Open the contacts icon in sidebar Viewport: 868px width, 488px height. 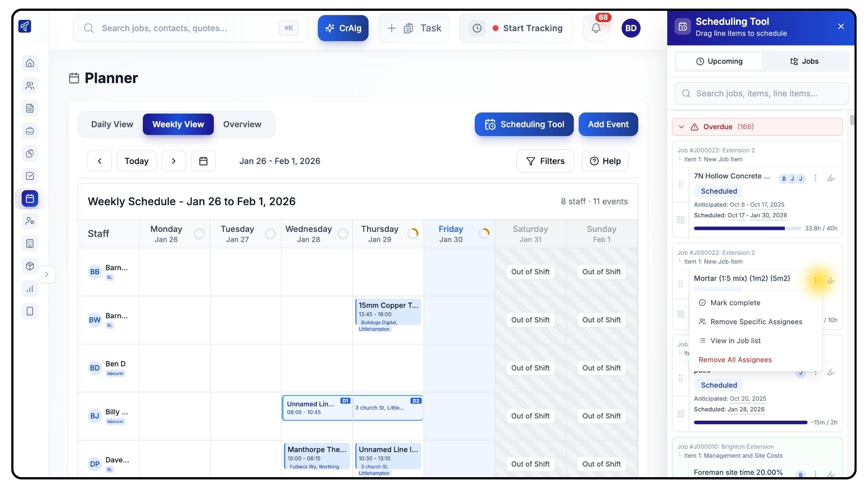(x=30, y=85)
